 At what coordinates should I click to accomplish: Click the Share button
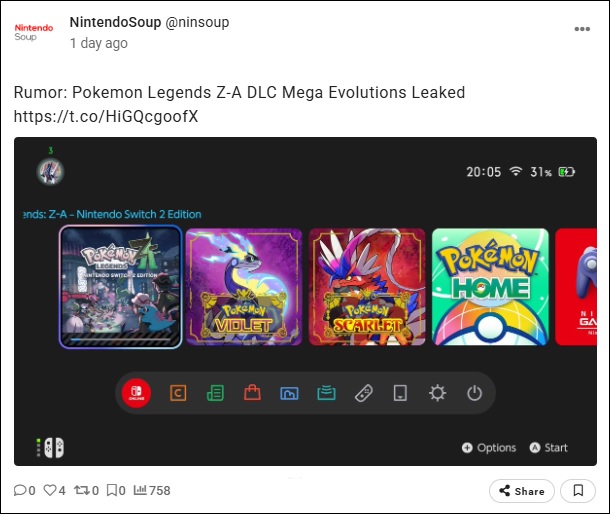click(x=522, y=491)
